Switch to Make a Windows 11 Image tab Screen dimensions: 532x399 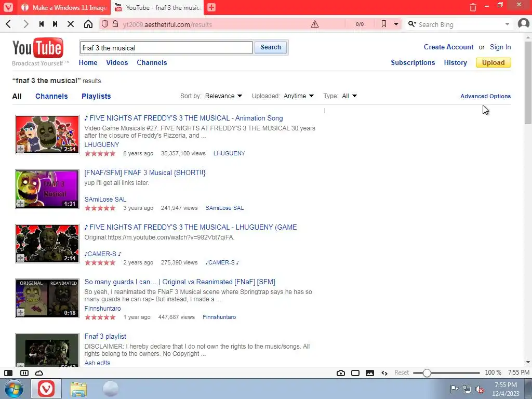pyautogui.click(x=64, y=7)
